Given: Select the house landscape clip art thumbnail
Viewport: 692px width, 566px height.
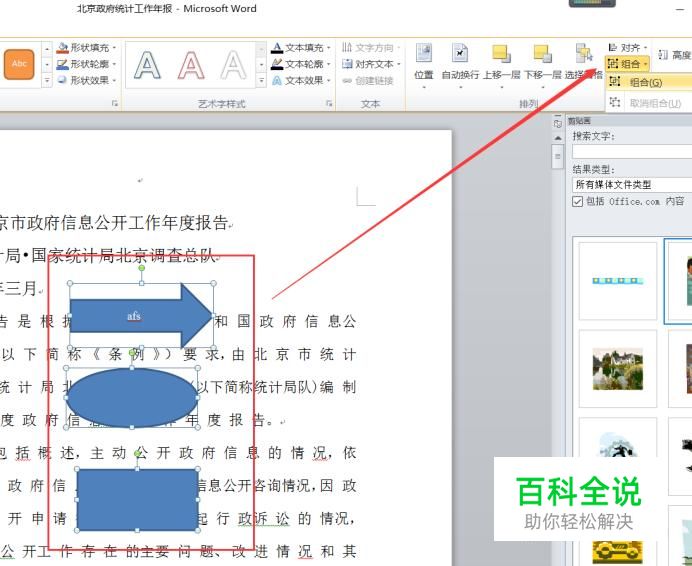Looking at the screenshot, I should pyautogui.click(x=617, y=369).
